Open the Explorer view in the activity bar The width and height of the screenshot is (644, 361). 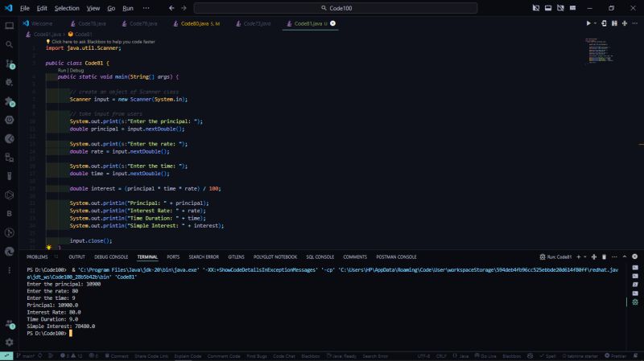(x=9, y=26)
